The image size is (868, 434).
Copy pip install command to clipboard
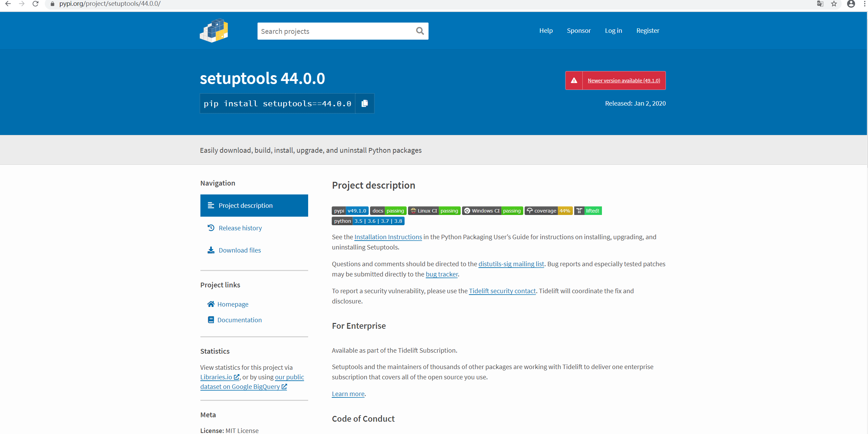tap(365, 103)
